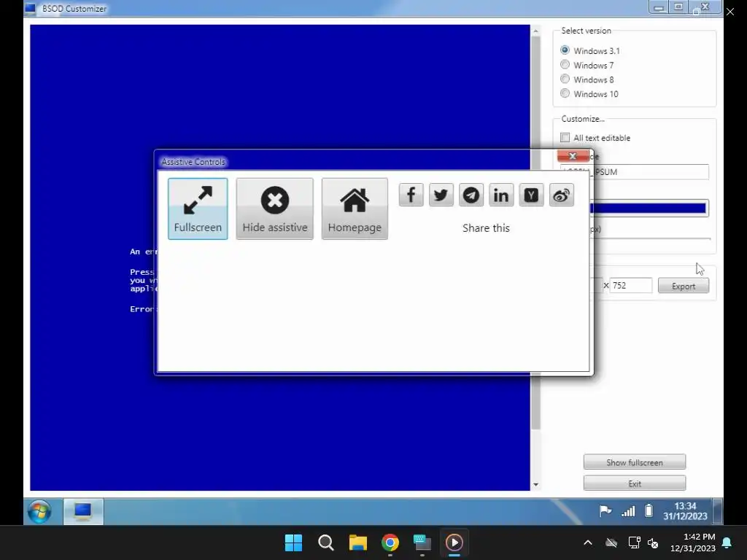The width and height of the screenshot is (747, 560).
Task: Click the Action Center flag tray icon
Action: 605,511
